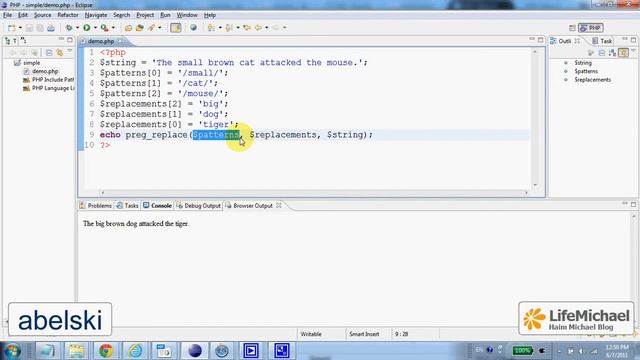This screenshot has width=640, height=360.
Task: Click Collapse All icon in explorer
Action: 49,53
